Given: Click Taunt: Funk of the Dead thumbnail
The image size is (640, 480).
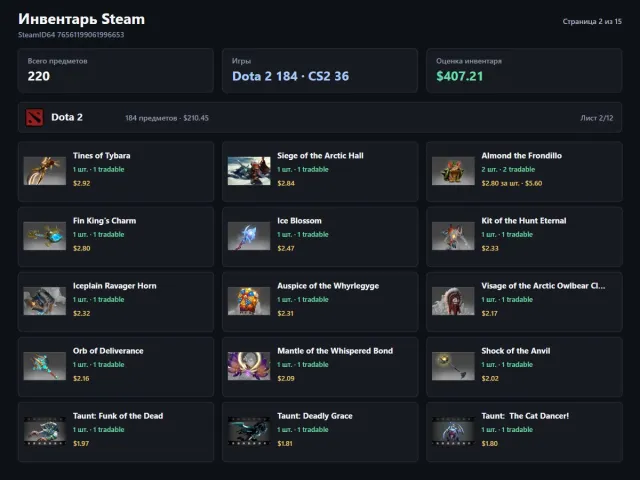Looking at the screenshot, I should [44, 431].
